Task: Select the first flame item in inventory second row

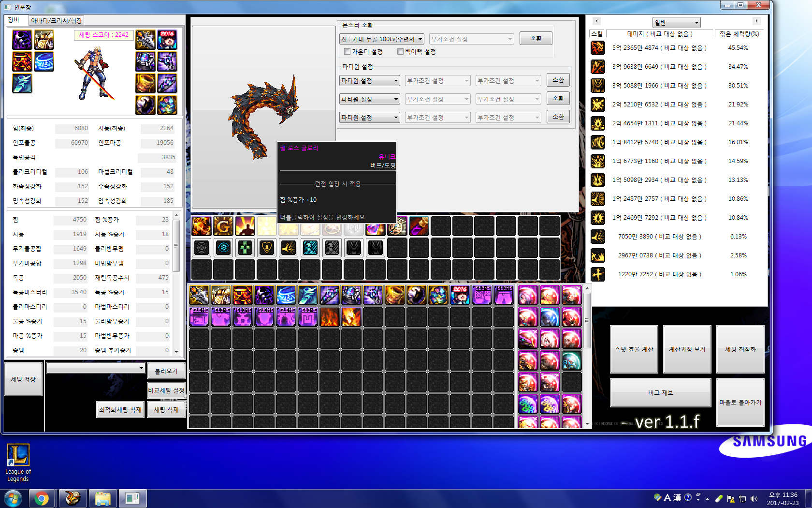Action: click(x=330, y=317)
